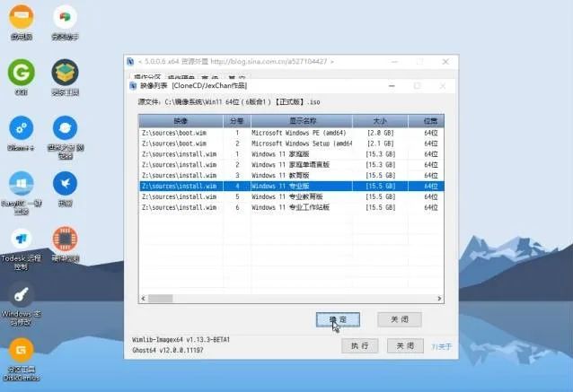The image size is (573, 392).
Task: Select the Windows 11 家庭单语言版 row
Action: point(292,165)
